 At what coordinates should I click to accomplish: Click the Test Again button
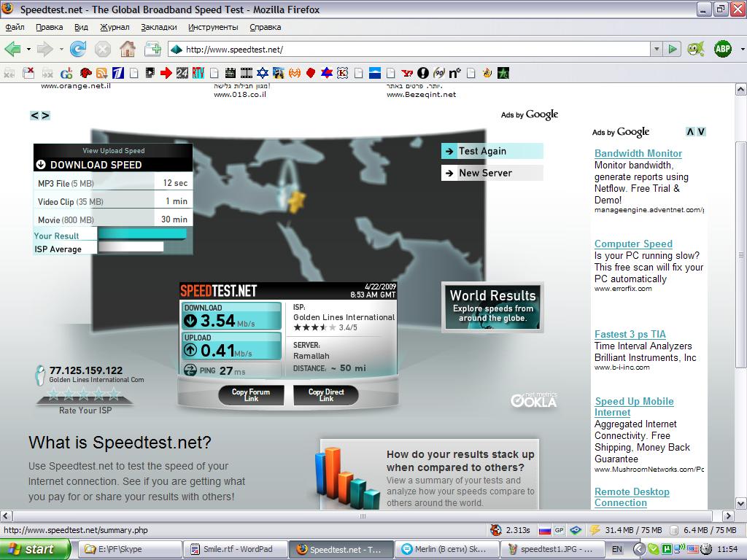[492, 151]
